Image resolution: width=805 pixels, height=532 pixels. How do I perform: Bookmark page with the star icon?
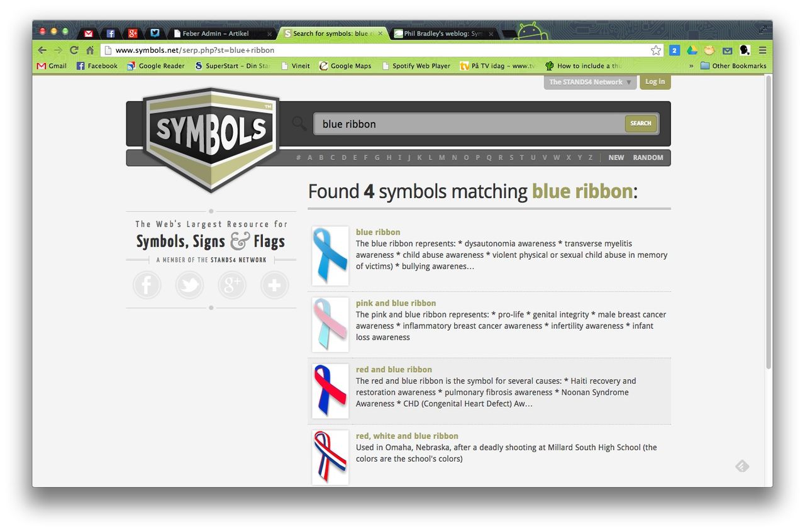coord(656,50)
